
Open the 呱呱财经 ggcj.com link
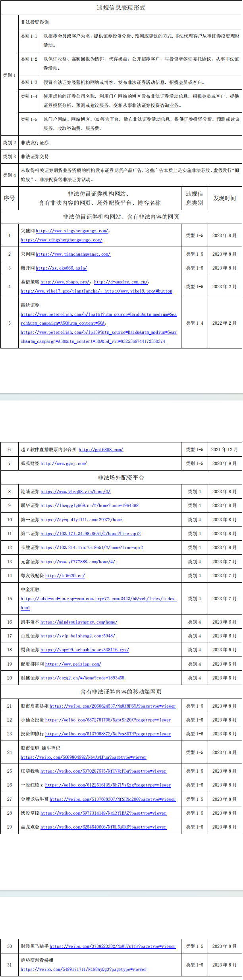pos(64,463)
